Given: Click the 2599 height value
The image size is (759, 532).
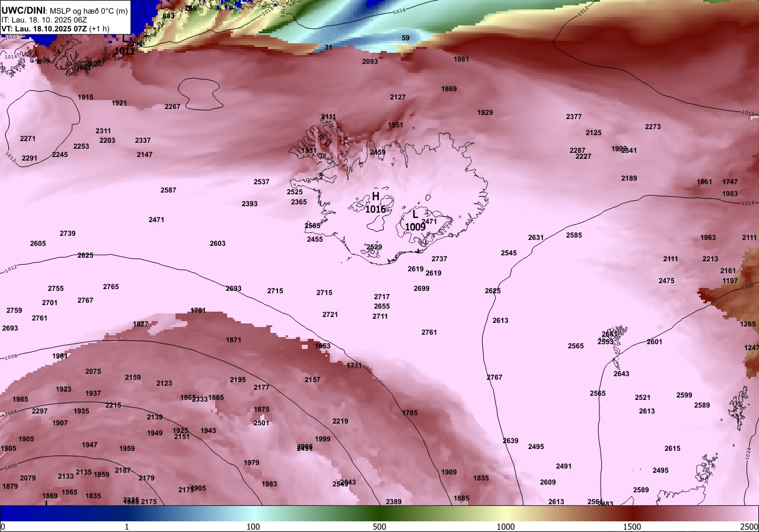Looking at the screenshot, I should (x=684, y=395).
